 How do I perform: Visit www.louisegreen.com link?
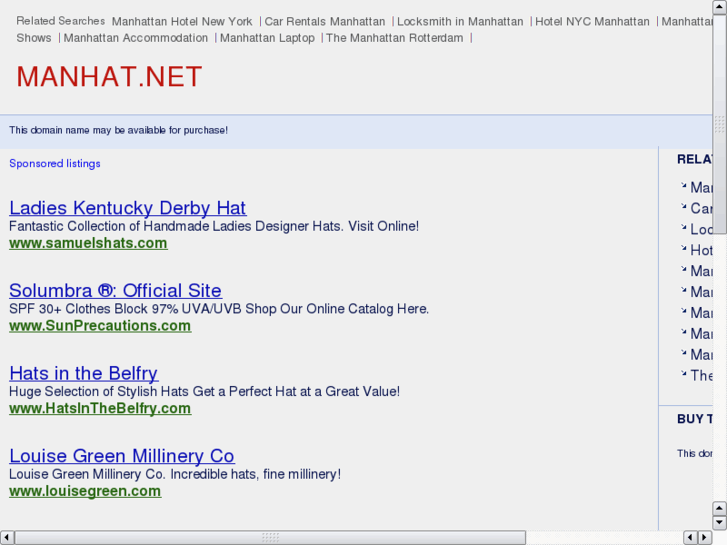point(85,491)
